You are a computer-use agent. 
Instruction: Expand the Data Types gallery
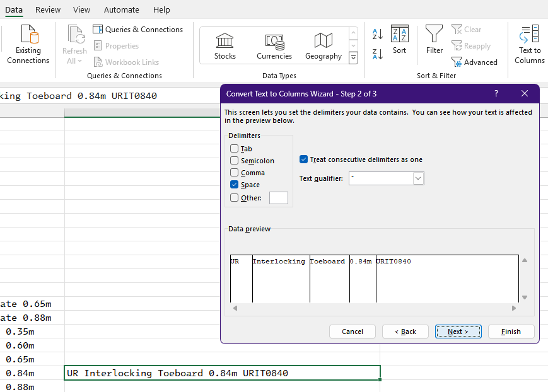tap(353, 58)
